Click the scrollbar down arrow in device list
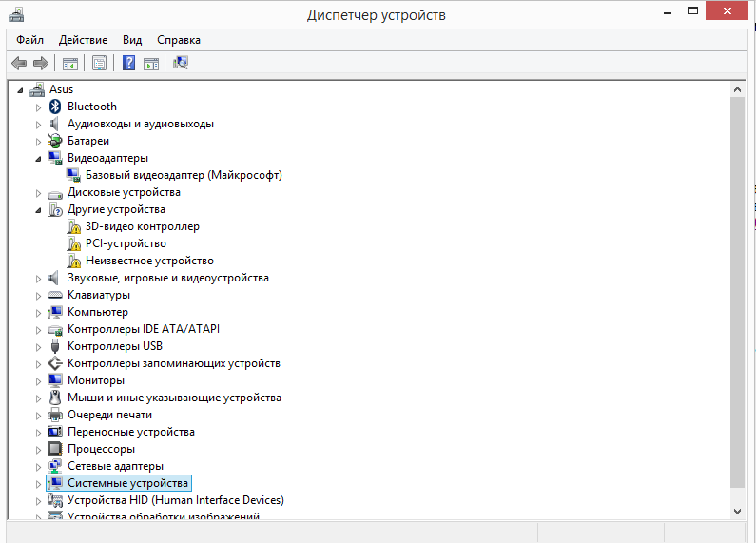The width and height of the screenshot is (756, 543). pyautogui.click(x=738, y=511)
